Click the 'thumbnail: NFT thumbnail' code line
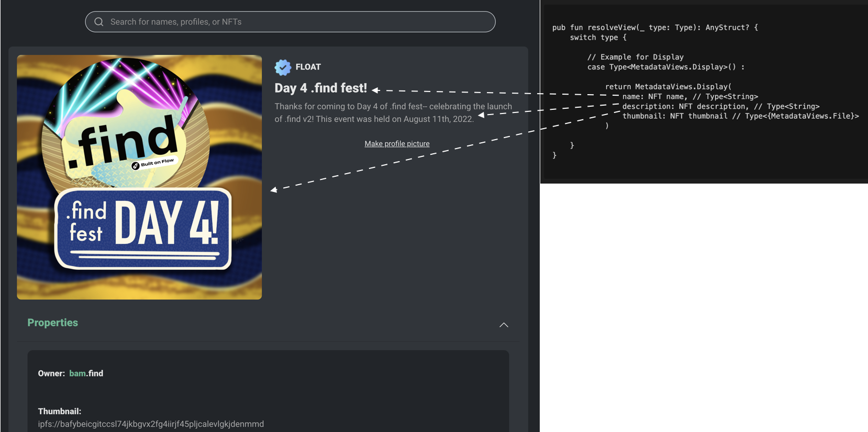The height and width of the screenshot is (432, 868). tap(740, 116)
